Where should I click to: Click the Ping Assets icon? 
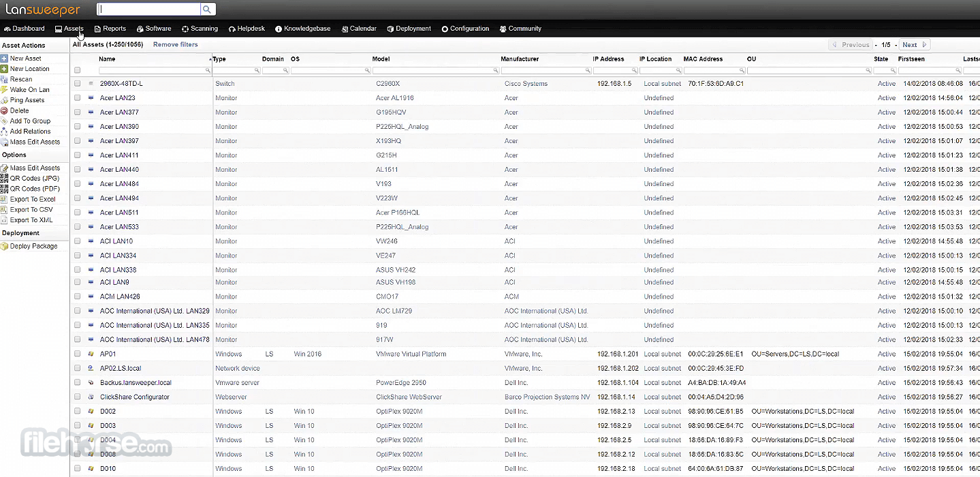tap(4, 100)
